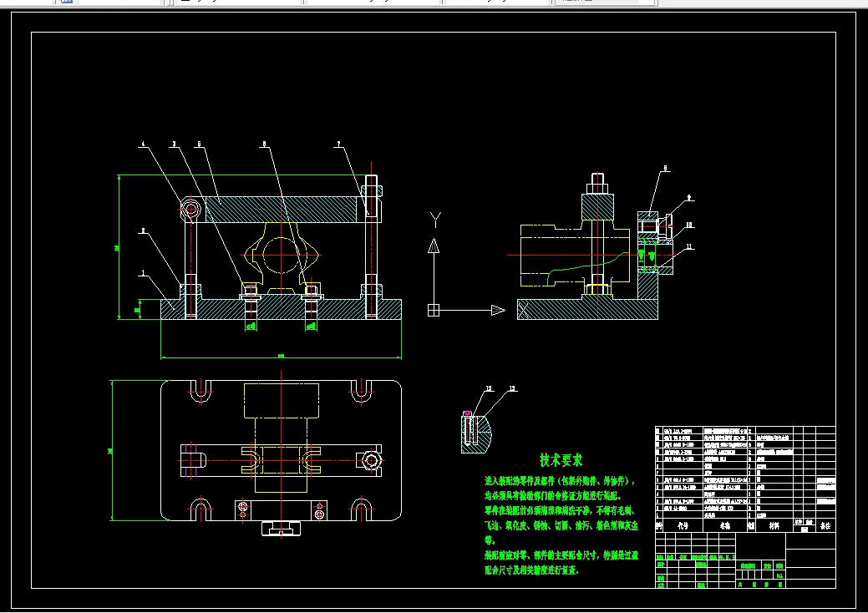Select part callout number 1
Viewport: 868px width, 613px height.
click(144, 272)
